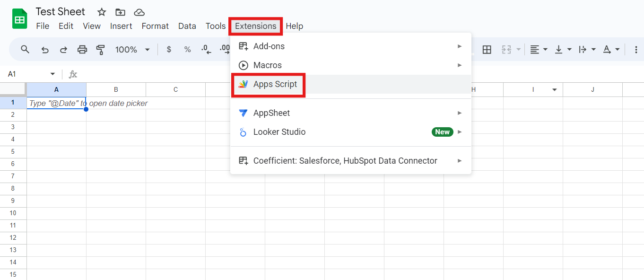Open the three-dot more toolbar options

[636, 49]
